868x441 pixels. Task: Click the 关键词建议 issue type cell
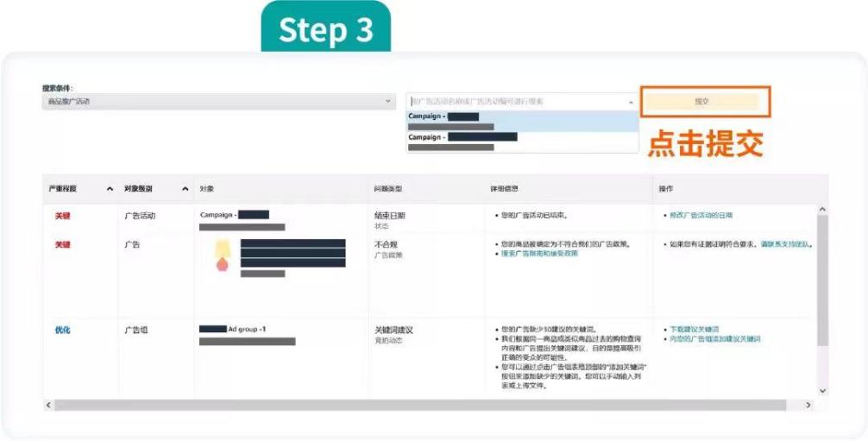(393, 330)
